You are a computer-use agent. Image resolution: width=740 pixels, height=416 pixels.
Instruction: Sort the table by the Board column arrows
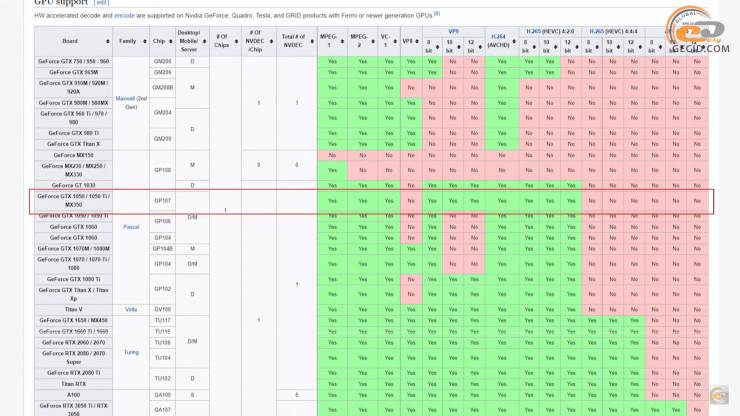click(108, 42)
